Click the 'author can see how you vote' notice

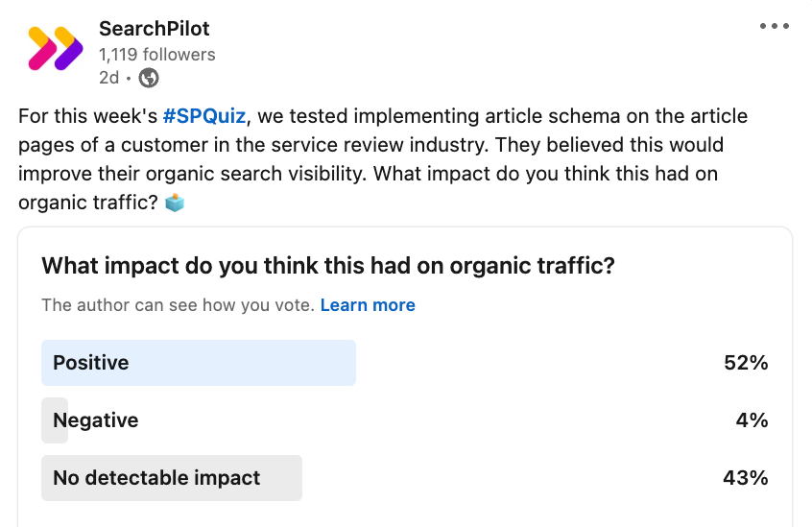coord(179,305)
